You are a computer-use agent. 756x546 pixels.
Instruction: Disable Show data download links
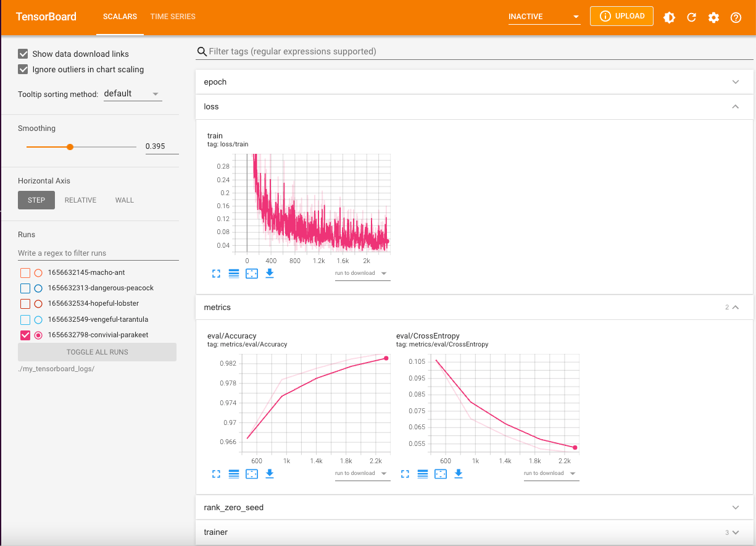[23, 54]
